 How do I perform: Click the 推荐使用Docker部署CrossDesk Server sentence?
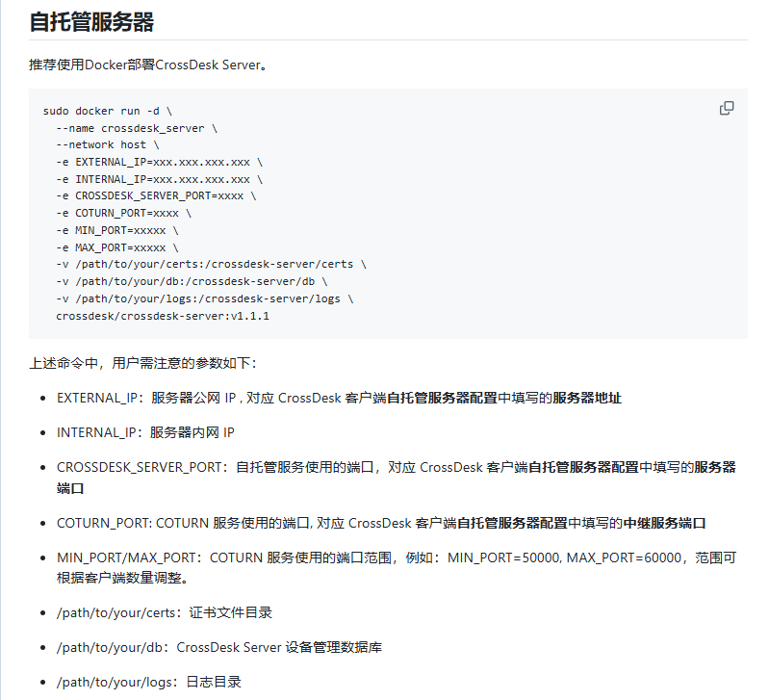(x=148, y=65)
